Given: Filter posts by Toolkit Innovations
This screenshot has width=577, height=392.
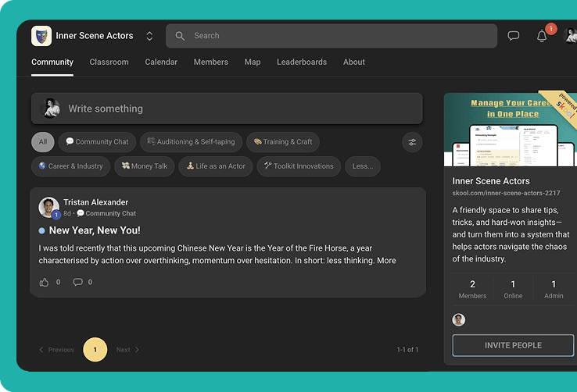Looking at the screenshot, I should (299, 166).
